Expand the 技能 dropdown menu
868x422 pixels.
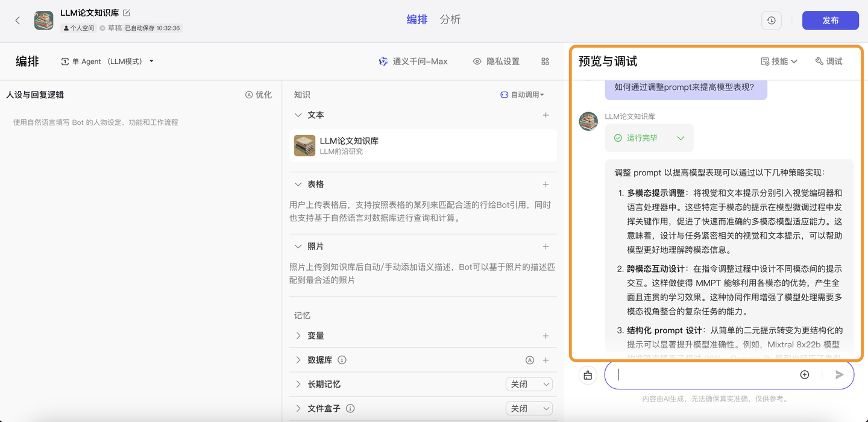click(x=778, y=61)
